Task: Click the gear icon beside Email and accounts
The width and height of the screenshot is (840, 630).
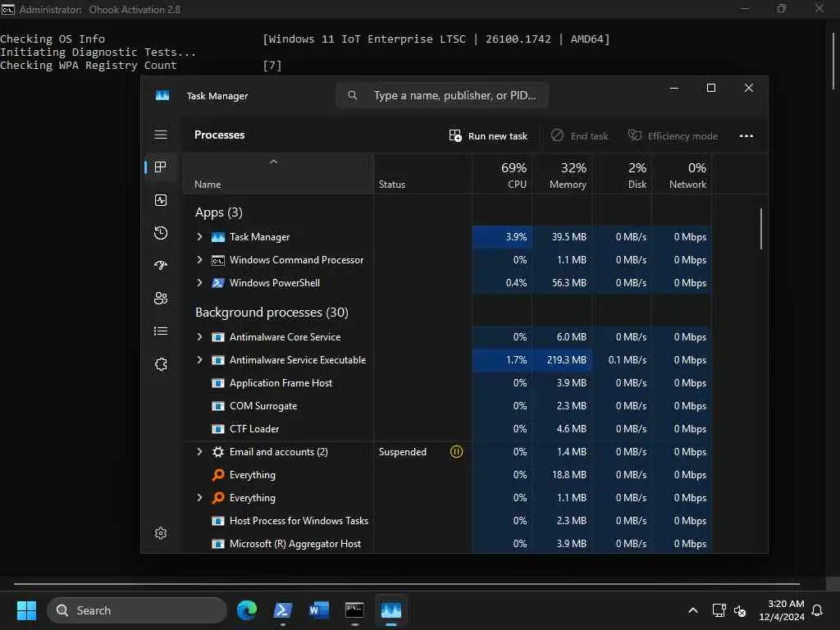Action: coord(218,452)
